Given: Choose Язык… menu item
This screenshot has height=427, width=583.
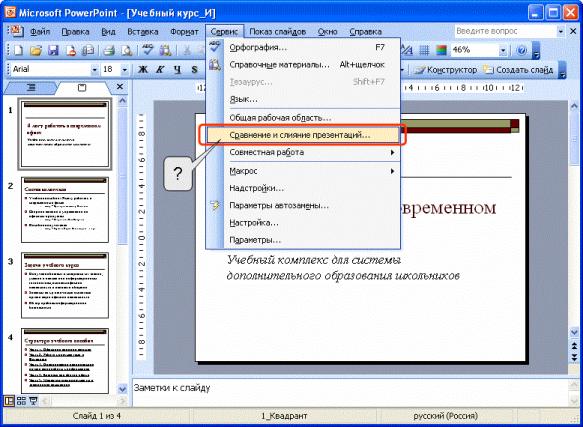Looking at the screenshot, I should click(x=303, y=99).
